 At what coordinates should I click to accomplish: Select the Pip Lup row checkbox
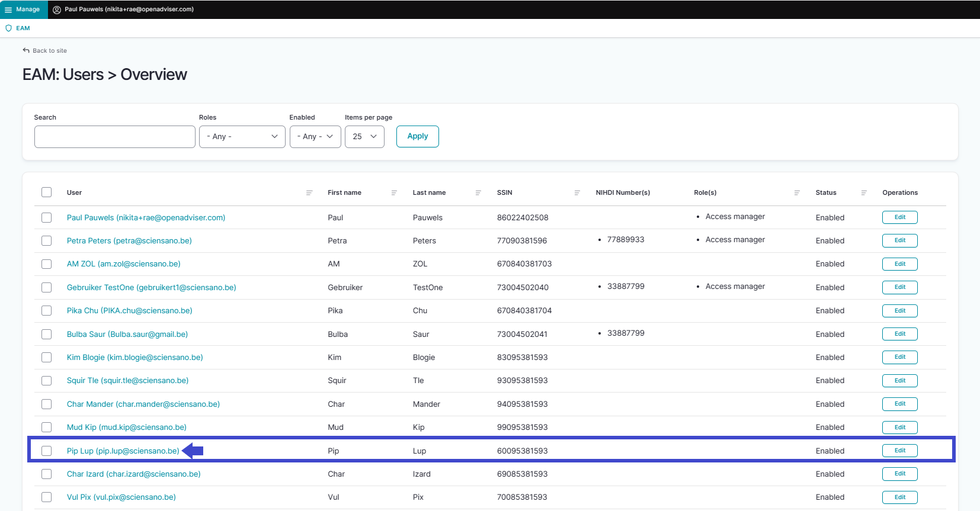pyautogui.click(x=47, y=451)
